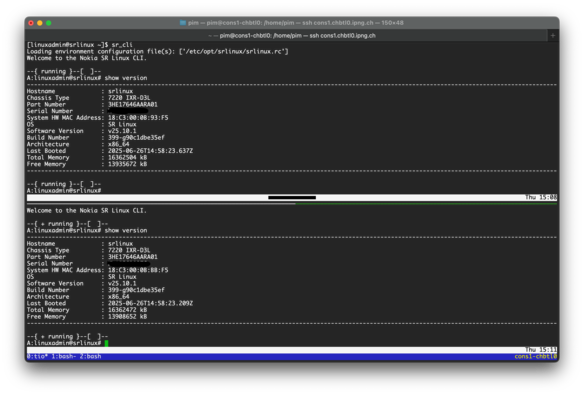Image resolution: width=584 pixels, height=395 pixels.
Task: Click Last Booted label beside 23.637Z timestamp
Action: tap(46, 151)
